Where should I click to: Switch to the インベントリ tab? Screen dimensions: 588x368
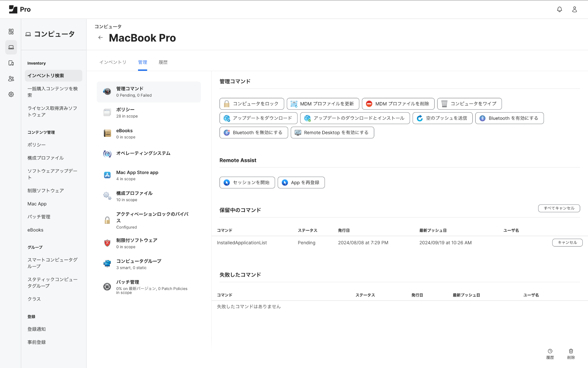click(113, 62)
